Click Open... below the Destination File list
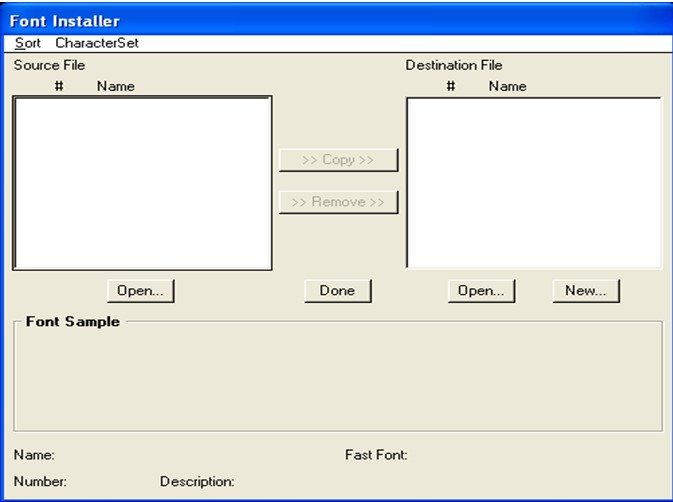 pos(481,290)
